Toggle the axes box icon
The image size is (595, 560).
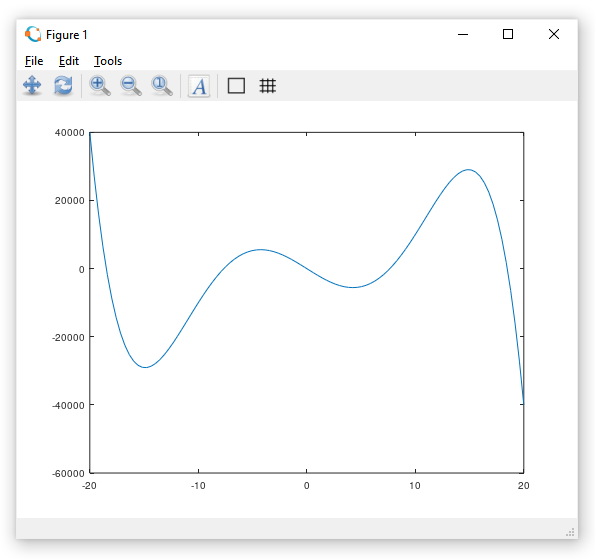(x=236, y=86)
